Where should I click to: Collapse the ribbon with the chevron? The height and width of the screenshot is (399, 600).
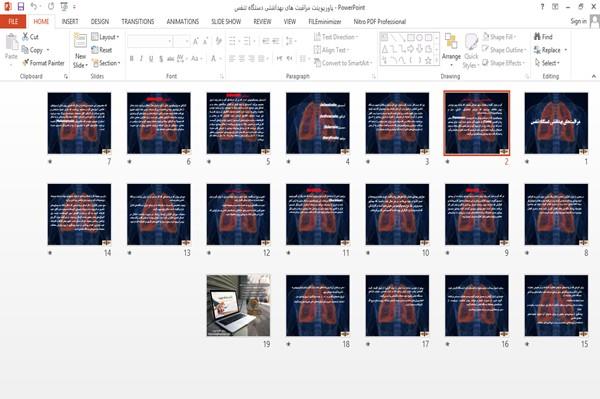[593, 76]
